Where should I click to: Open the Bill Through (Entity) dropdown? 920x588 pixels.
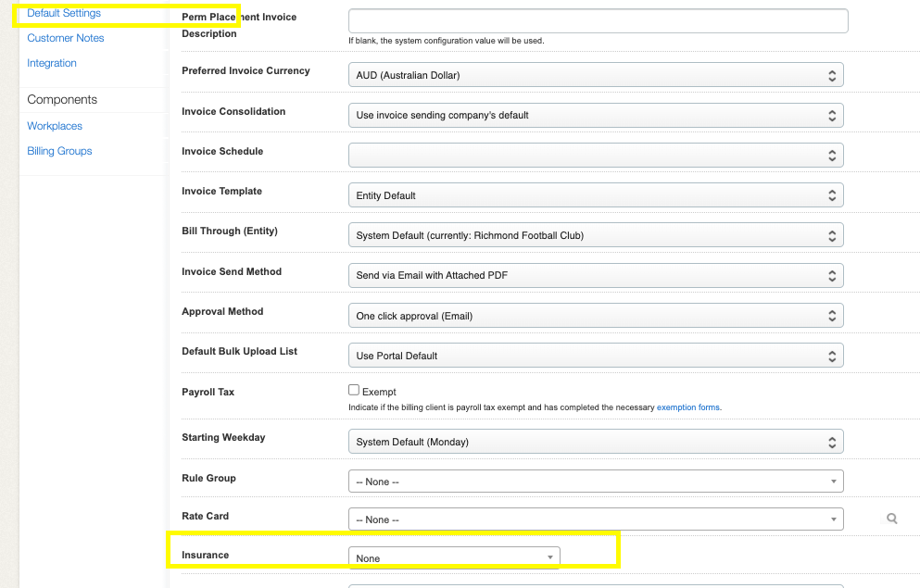(596, 235)
